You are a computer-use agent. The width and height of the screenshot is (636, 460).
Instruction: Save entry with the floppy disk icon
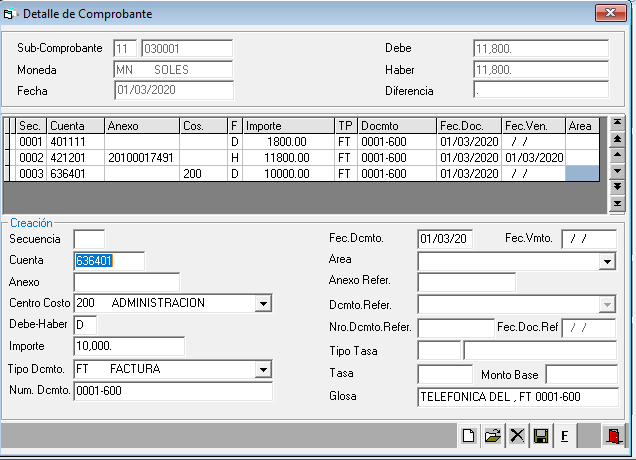point(541,436)
